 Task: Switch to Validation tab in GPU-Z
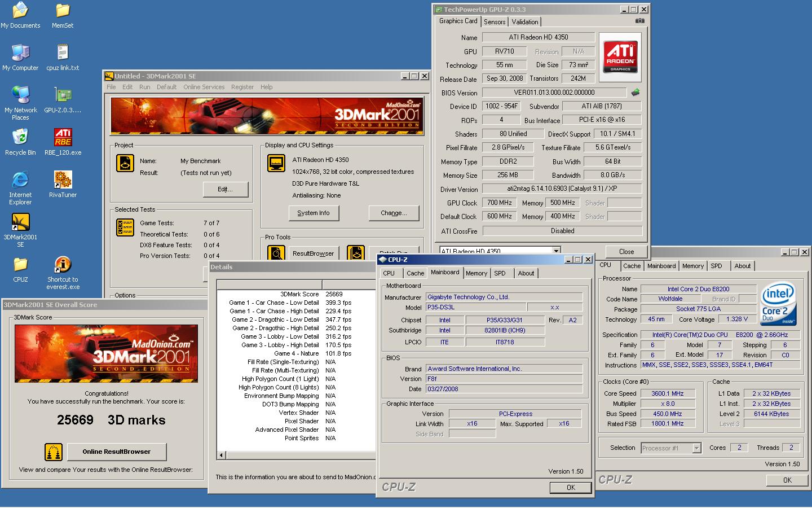[525, 22]
